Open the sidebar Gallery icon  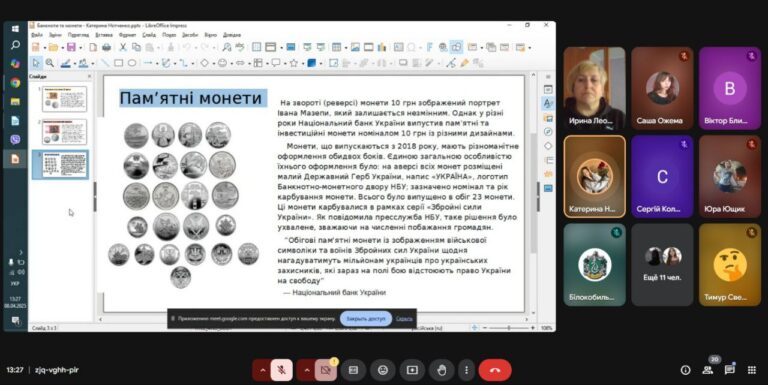(x=548, y=118)
